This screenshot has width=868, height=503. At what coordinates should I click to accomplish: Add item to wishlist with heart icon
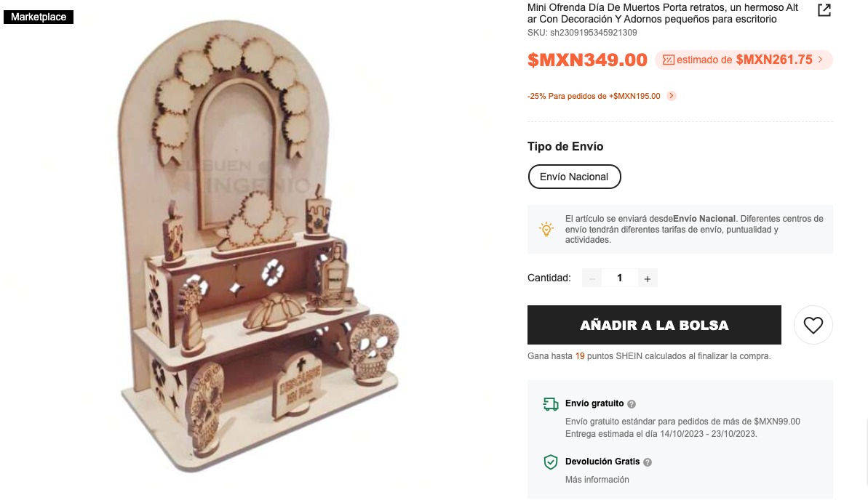point(813,325)
